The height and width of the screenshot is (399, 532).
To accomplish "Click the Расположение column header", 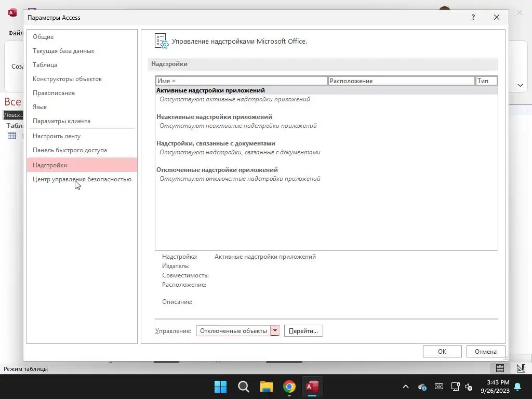I will pyautogui.click(x=402, y=81).
